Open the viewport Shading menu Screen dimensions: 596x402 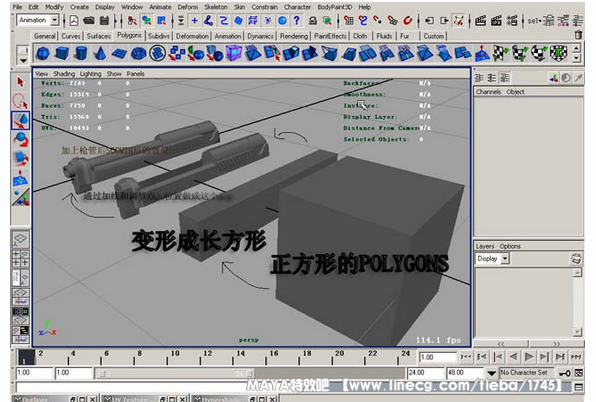pos(64,74)
